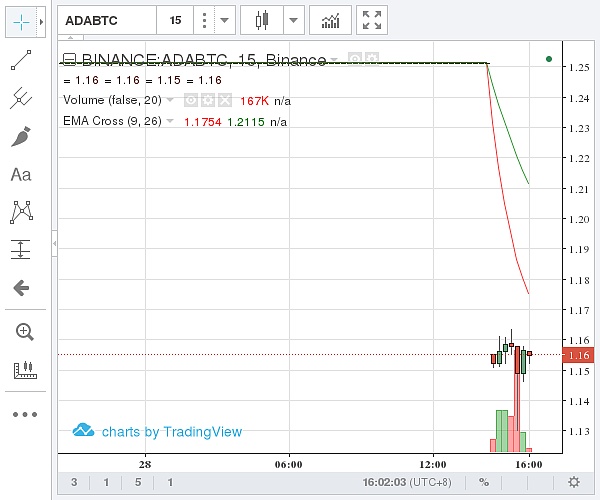Select the XABCD pattern tool
The image size is (600, 500).
pos(21,212)
